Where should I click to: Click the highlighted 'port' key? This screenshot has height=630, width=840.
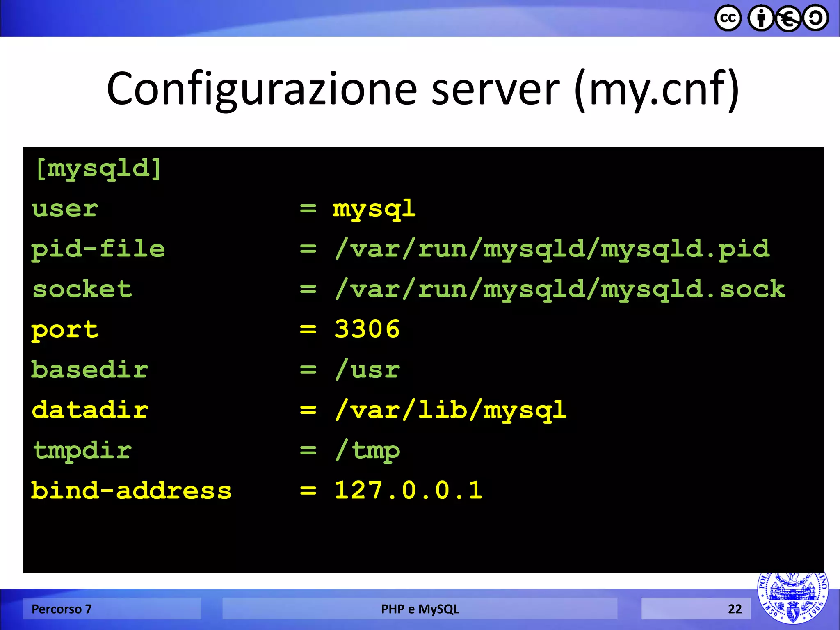(x=65, y=331)
